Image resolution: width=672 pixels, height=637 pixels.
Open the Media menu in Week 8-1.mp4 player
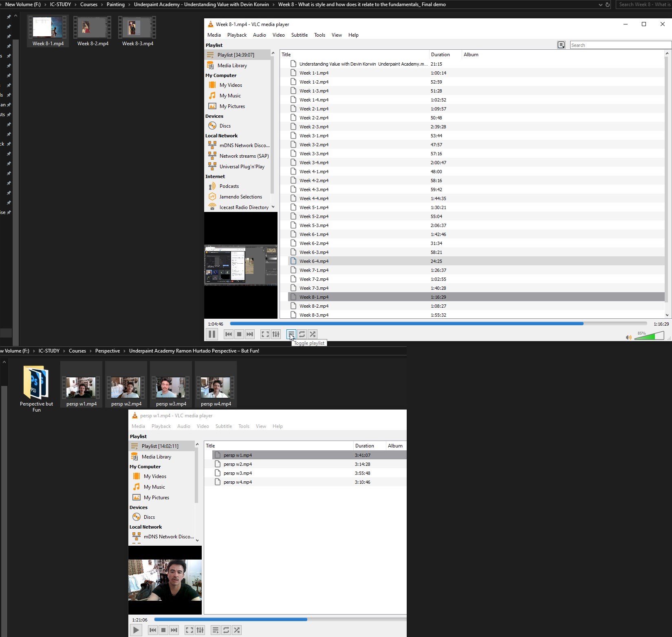[214, 35]
